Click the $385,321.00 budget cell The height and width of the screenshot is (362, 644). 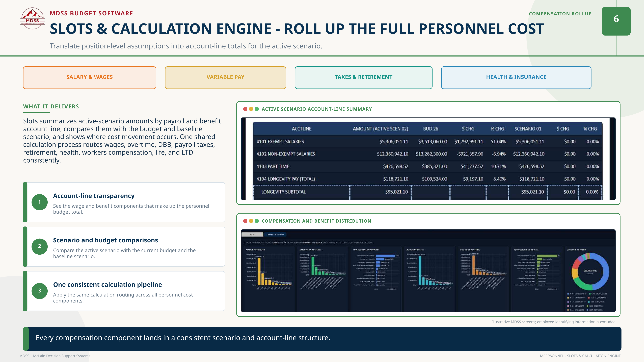tap(434, 166)
